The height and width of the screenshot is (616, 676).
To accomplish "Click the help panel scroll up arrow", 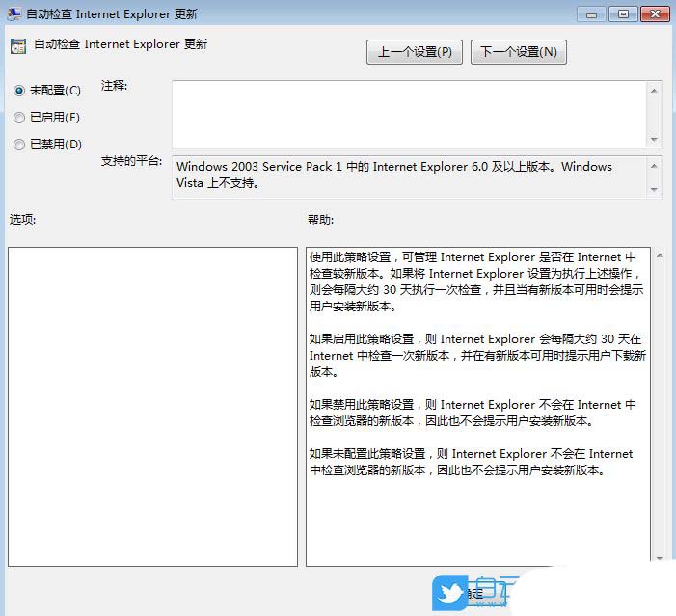I will [660, 255].
